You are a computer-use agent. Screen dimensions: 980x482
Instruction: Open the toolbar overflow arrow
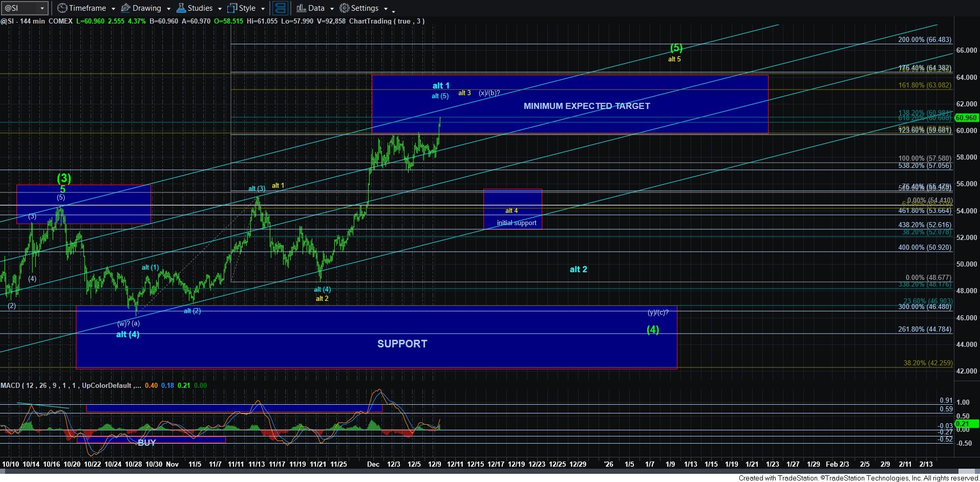click(393, 11)
